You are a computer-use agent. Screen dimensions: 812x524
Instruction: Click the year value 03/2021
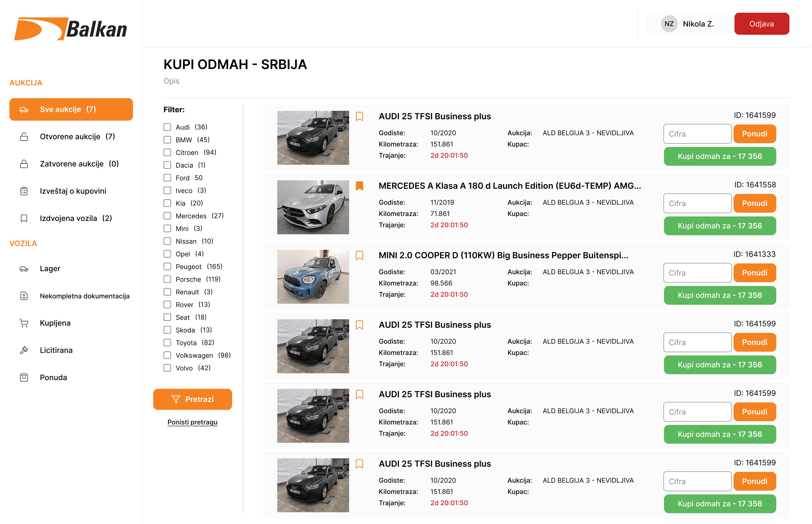(443, 272)
